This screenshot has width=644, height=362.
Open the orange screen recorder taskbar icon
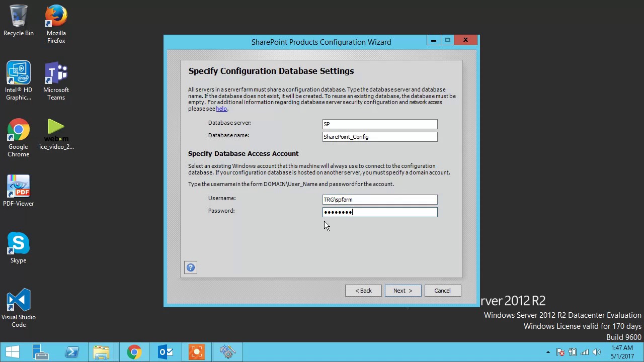(197, 352)
